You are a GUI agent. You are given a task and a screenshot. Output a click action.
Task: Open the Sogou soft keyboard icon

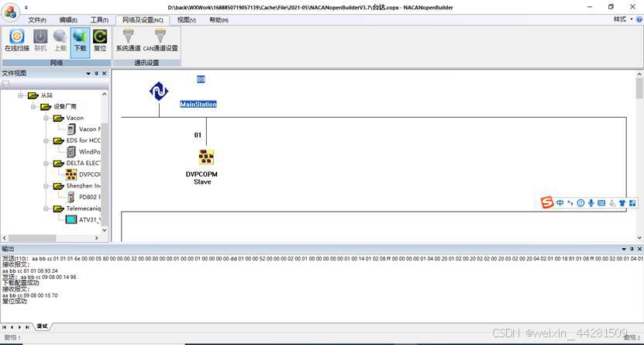tap(601, 203)
